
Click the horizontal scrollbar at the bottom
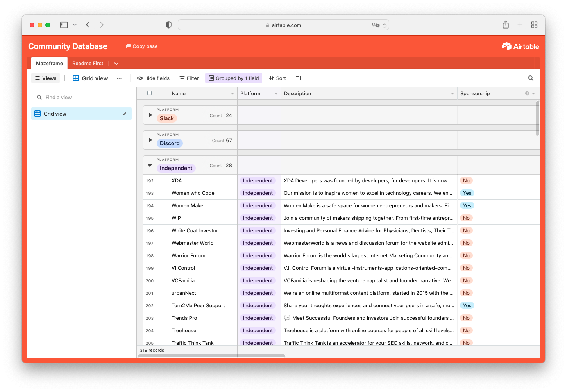click(212, 356)
